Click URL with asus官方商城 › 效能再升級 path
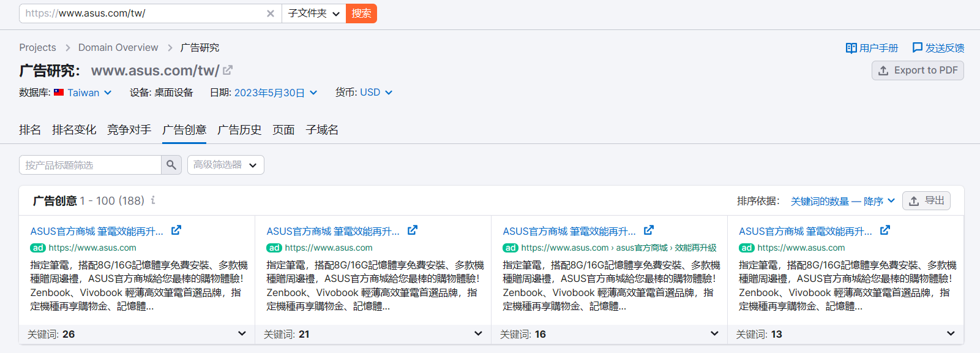This screenshot has width=980, height=353. tap(619, 248)
